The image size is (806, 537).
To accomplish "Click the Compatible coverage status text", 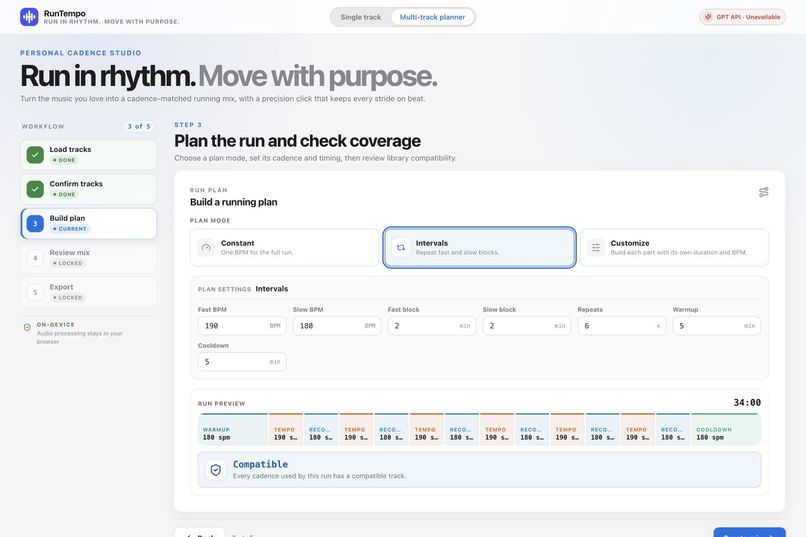I will pos(260,464).
